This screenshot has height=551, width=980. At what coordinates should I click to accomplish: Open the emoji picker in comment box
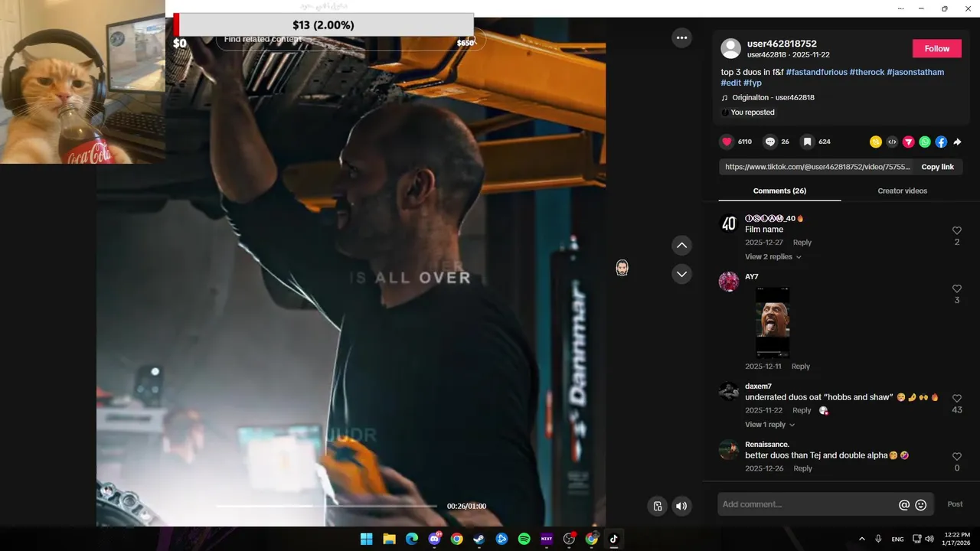pos(921,505)
